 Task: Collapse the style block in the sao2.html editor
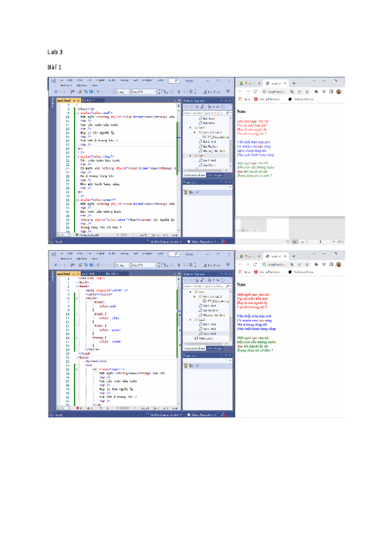pyautogui.click(x=77, y=298)
